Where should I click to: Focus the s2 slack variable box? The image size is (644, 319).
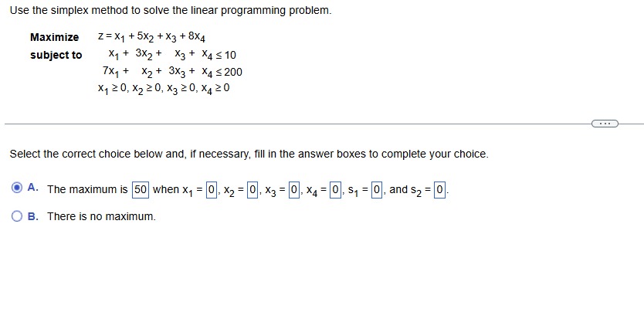coord(439,189)
